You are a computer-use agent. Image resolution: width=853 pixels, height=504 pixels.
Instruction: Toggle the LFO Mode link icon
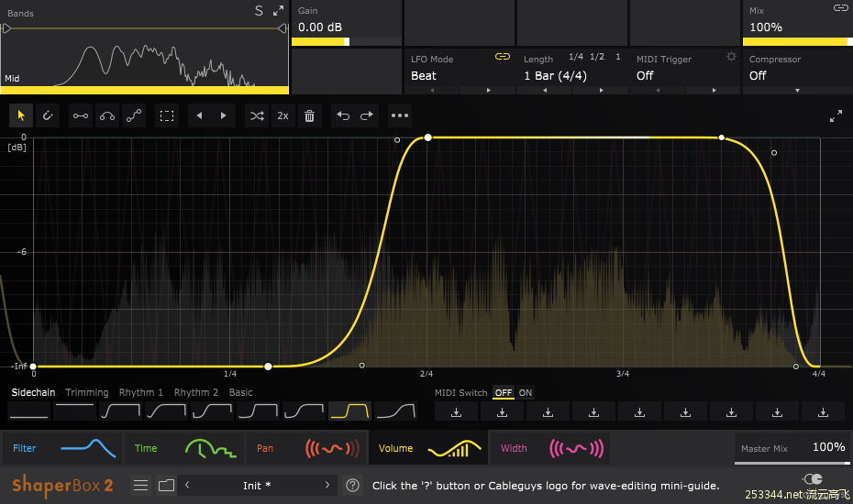(x=503, y=57)
